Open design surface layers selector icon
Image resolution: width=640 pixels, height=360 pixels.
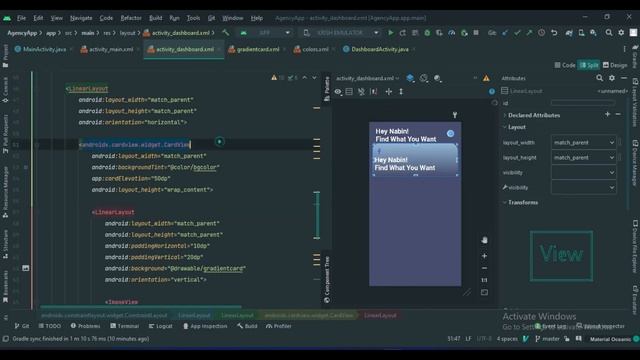410,78
